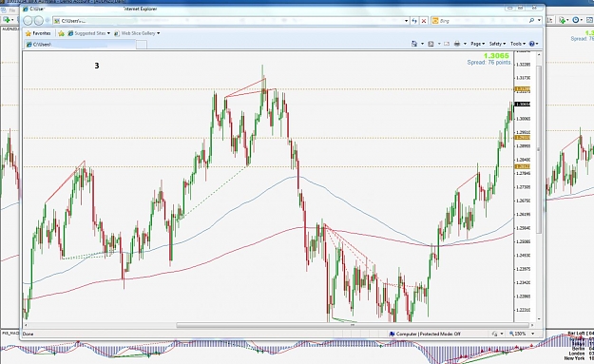
Task: Click the address bar showing C:\Users path
Action: click(231, 21)
